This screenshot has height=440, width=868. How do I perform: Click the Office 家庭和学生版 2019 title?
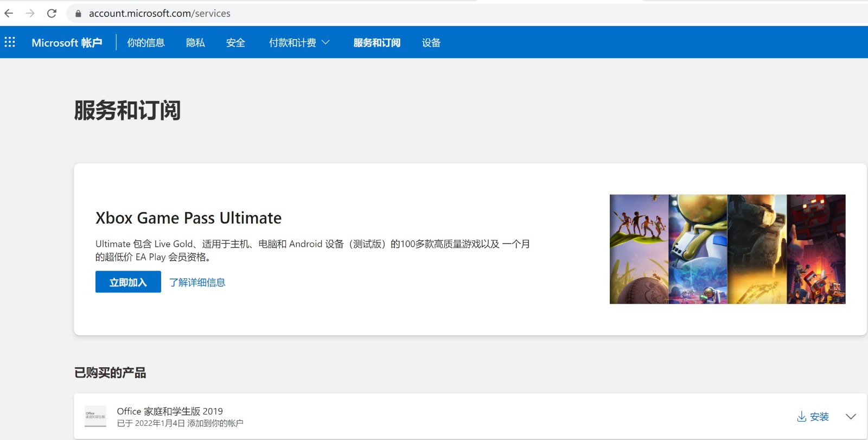(x=170, y=411)
